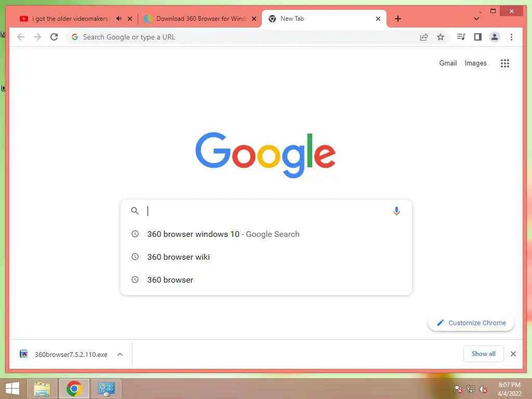532x399 pixels.
Task: Open the Chrome three-dot menu
Action: (x=511, y=37)
